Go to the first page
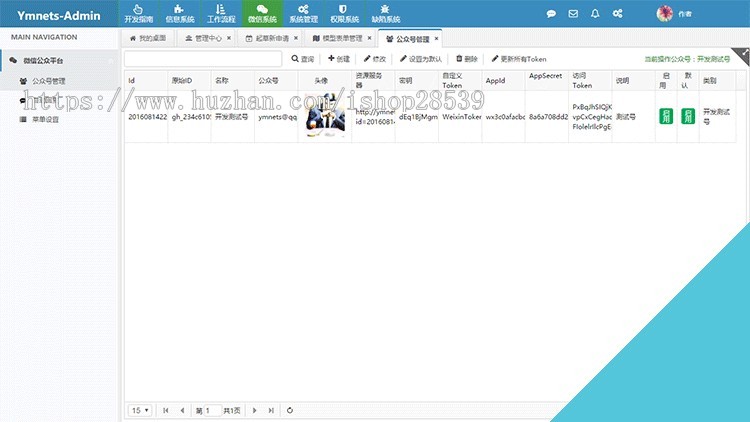The image size is (750, 422). pos(165,411)
